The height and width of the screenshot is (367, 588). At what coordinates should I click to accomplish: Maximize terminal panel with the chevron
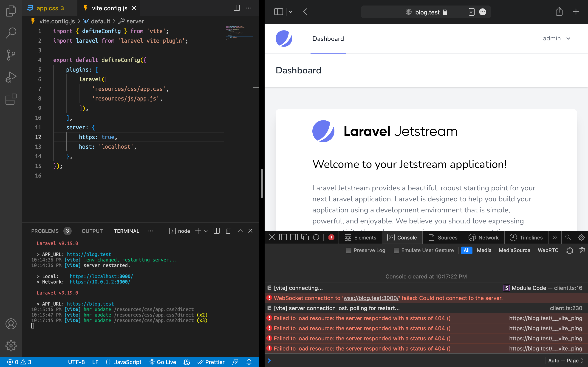pos(240,231)
